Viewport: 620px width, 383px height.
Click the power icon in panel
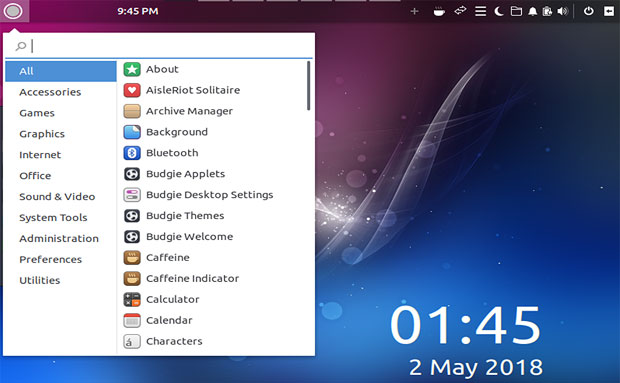pyautogui.click(x=588, y=11)
